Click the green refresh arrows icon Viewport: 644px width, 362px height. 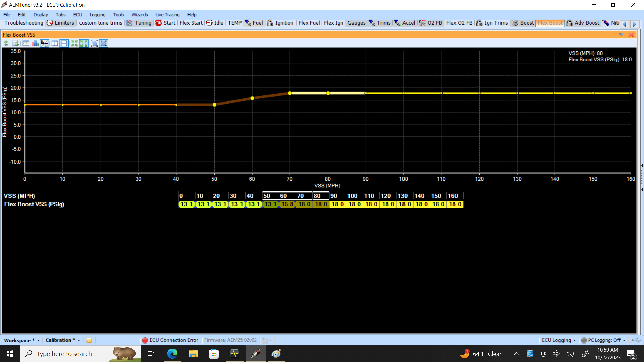(6, 43)
